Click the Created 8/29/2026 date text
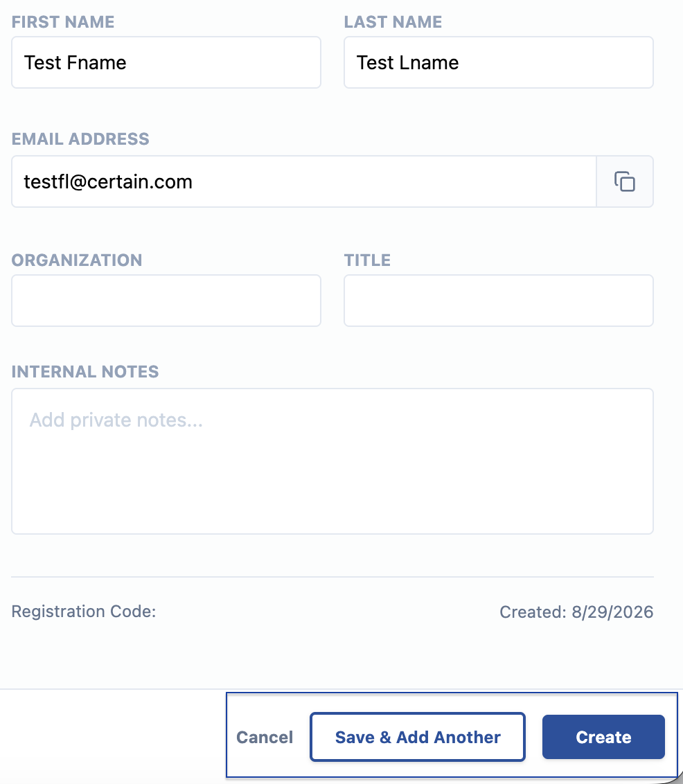This screenshot has width=683, height=784. click(576, 612)
